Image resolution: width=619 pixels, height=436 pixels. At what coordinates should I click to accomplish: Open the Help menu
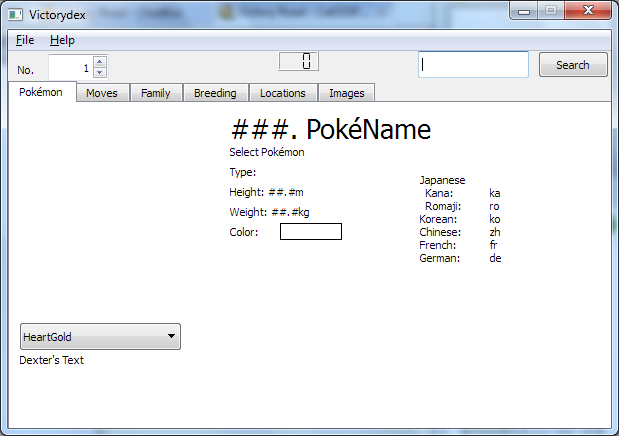[x=62, y=40]
